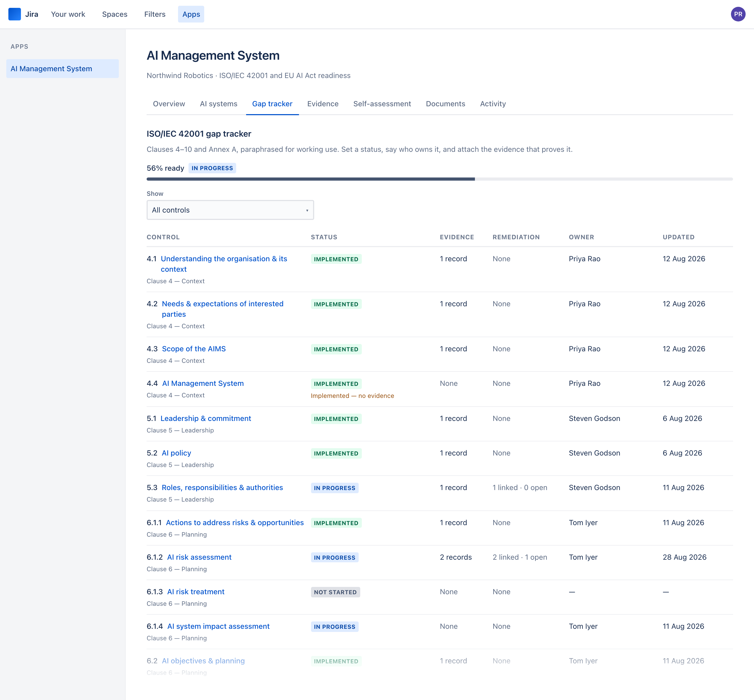Open the Spaces menu
Viewport: 754px width, 700px height.
tap(115, 14)
